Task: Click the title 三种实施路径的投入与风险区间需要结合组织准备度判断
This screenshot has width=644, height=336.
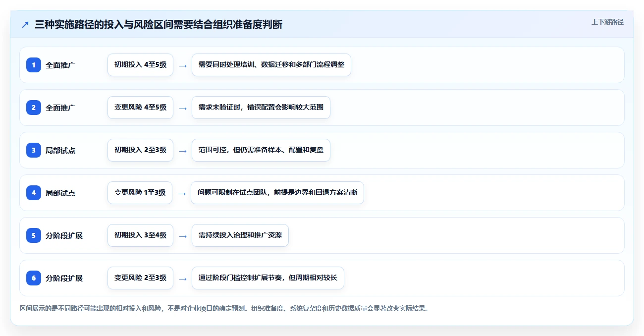Action: pos(159,24)
